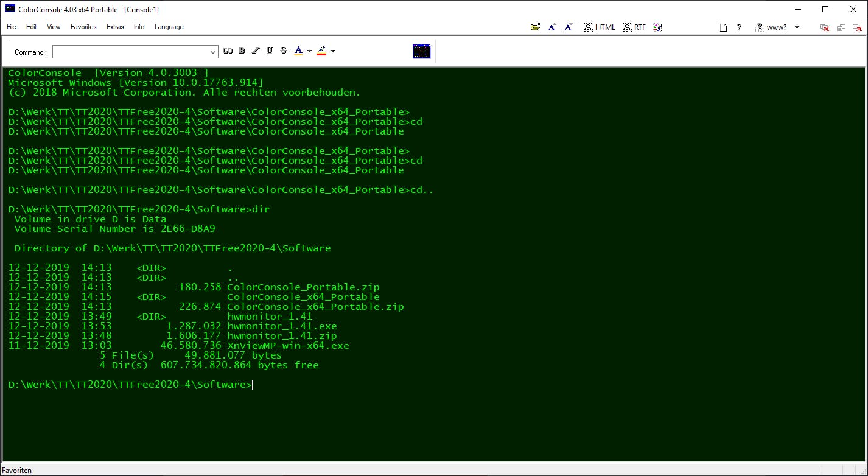Decrease the console font size
868x476 pixels.
click(568, 27)
